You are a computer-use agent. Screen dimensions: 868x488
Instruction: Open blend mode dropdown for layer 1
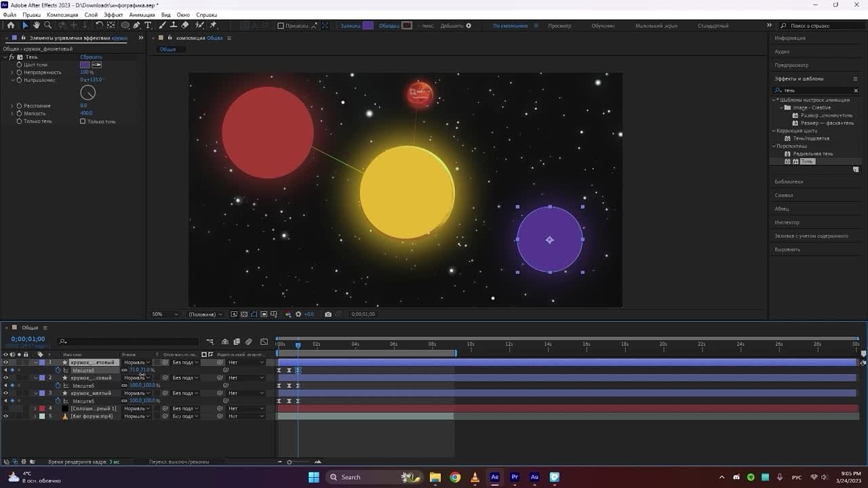[137, 363]
